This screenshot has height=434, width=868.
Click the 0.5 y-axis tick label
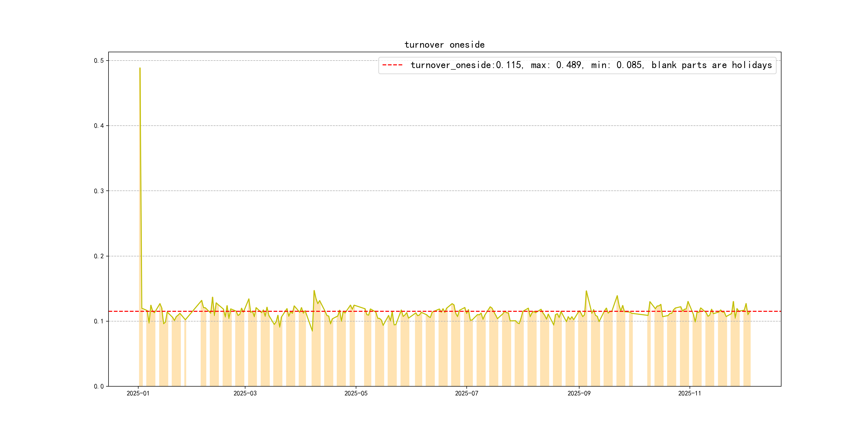[x=99, y=61]
